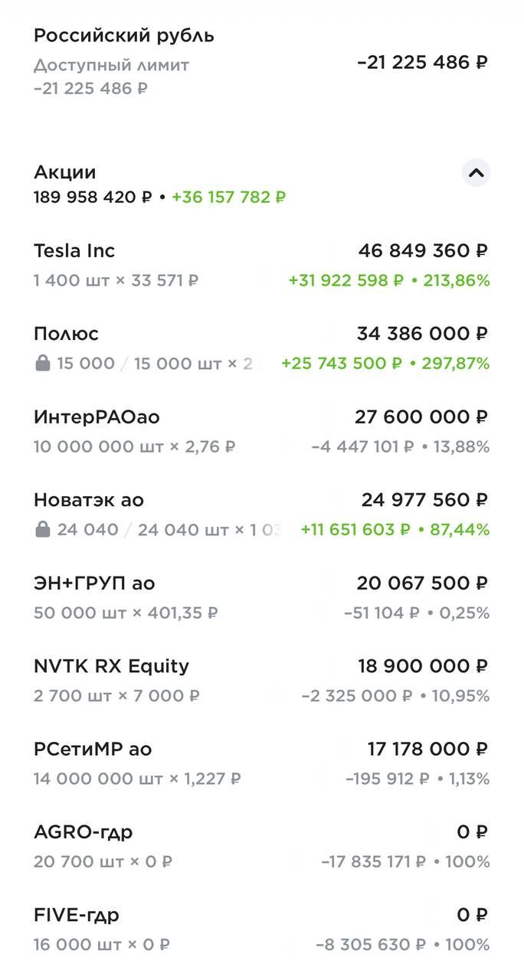Image resolution: width=524 pixels, height=980 pixels.
Task: Click the lock icon on Полюс row
Action: (x=43, y=364)
